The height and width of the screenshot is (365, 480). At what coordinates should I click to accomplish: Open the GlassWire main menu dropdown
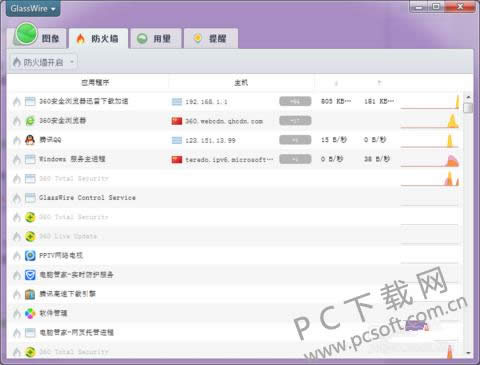pos(33,8)
